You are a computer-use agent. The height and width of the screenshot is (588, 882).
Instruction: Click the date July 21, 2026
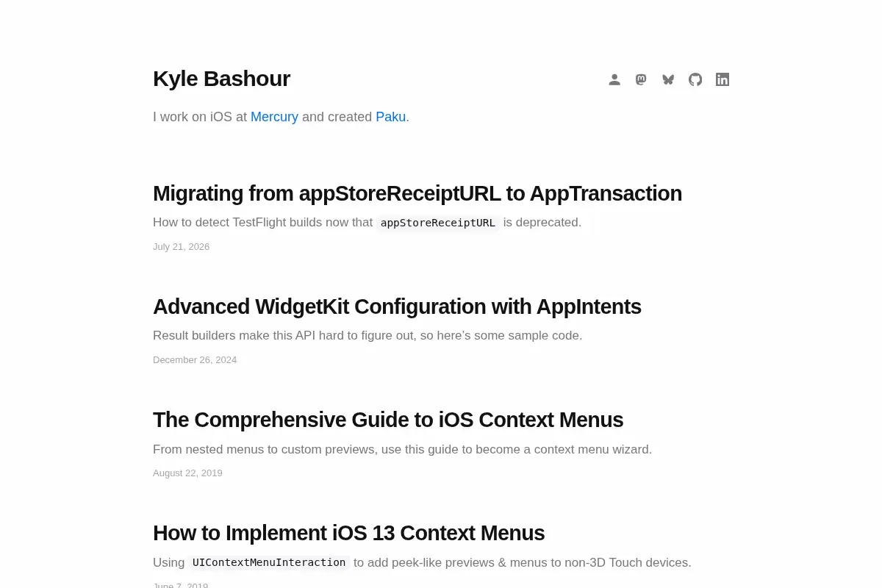click(181, 247)
